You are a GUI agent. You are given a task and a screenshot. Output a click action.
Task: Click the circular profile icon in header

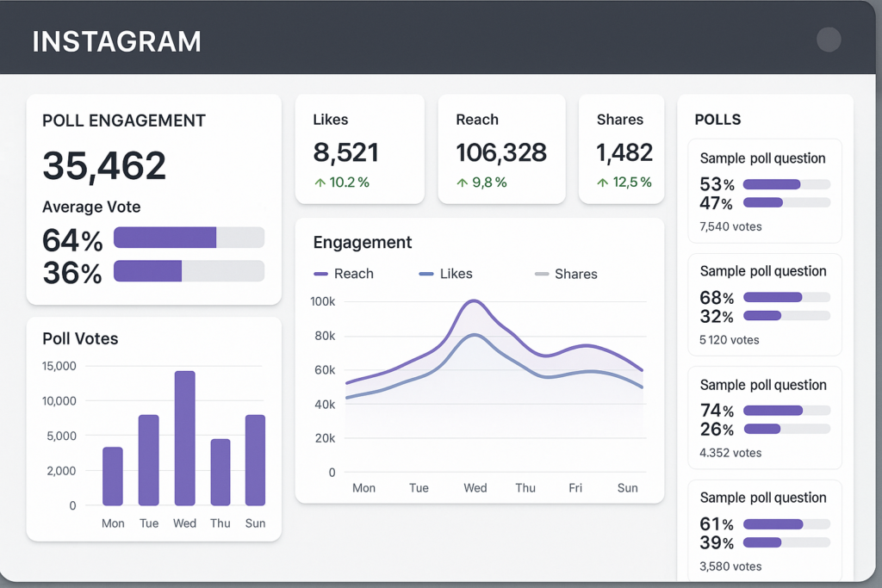pyautogui.click(x=829, y=40)
